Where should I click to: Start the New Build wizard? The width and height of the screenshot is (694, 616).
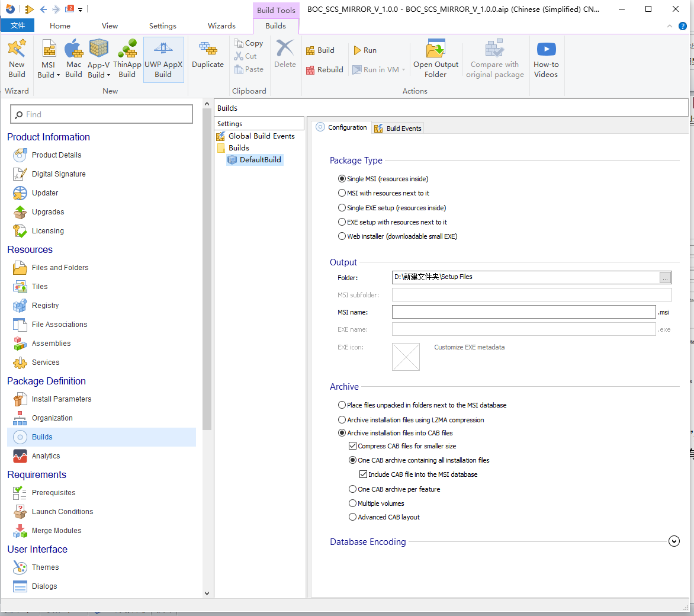(17, 56)
